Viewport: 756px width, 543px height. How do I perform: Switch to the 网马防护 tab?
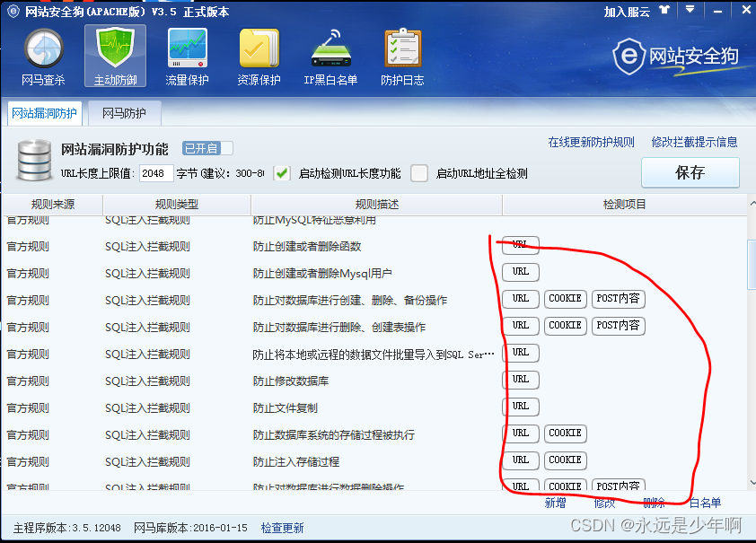click(x=124, y=113)
